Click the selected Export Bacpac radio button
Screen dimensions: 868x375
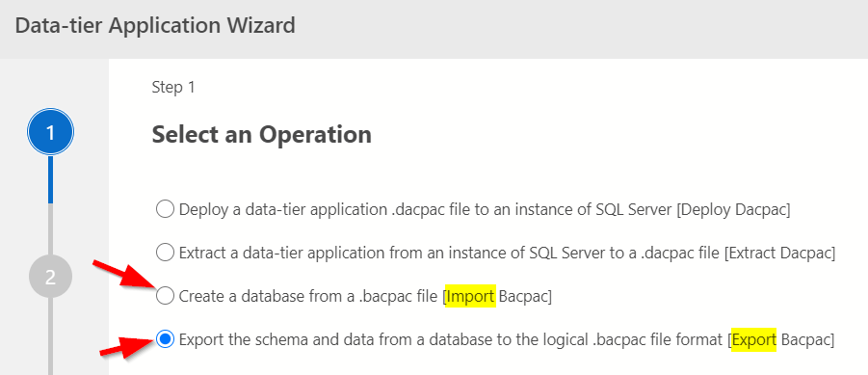(165, 339)
